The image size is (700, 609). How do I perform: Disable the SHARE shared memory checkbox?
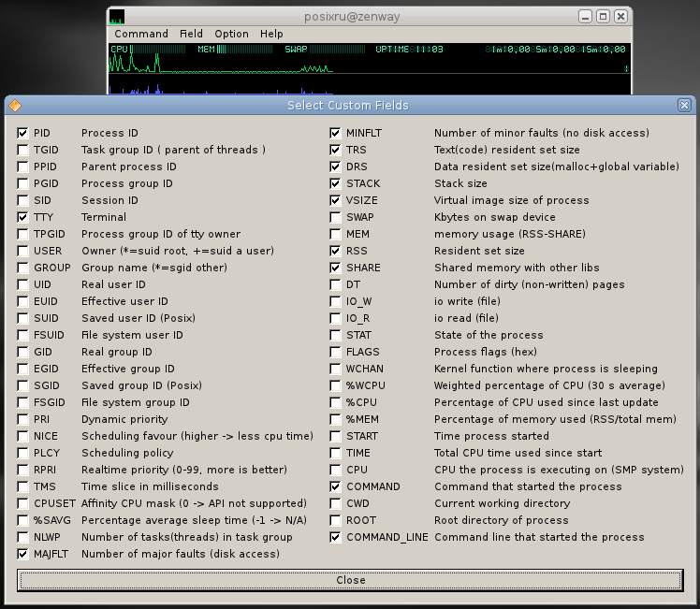pyautogui.click(x=335, y=268)
